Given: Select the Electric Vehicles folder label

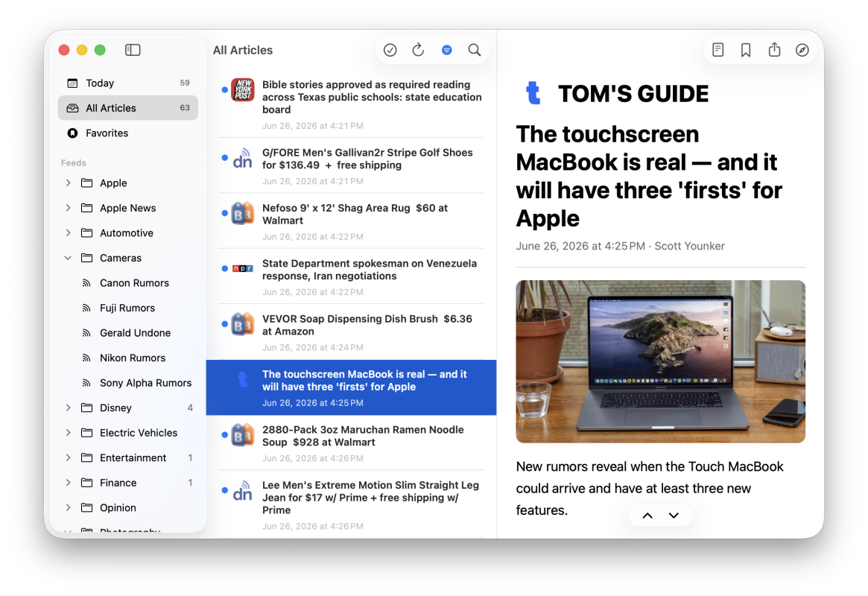Looking at the screenshot, I should click(139, 432).
